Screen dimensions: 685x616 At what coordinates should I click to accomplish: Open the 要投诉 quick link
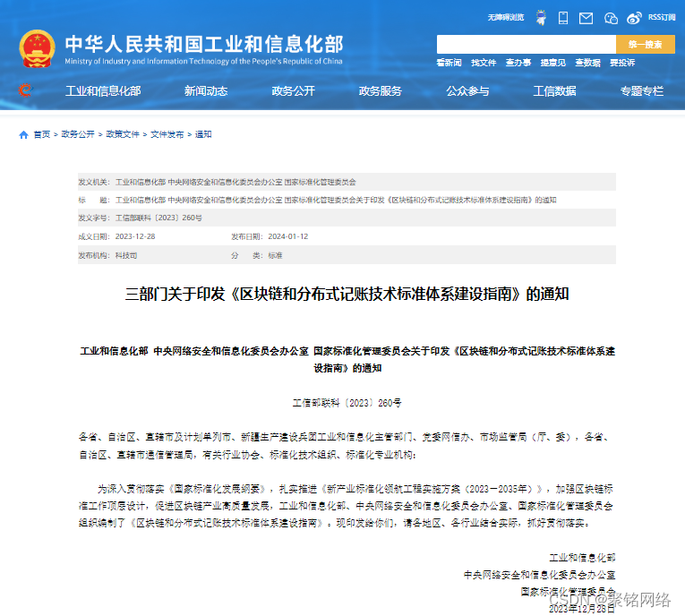[x=622, y=63]
